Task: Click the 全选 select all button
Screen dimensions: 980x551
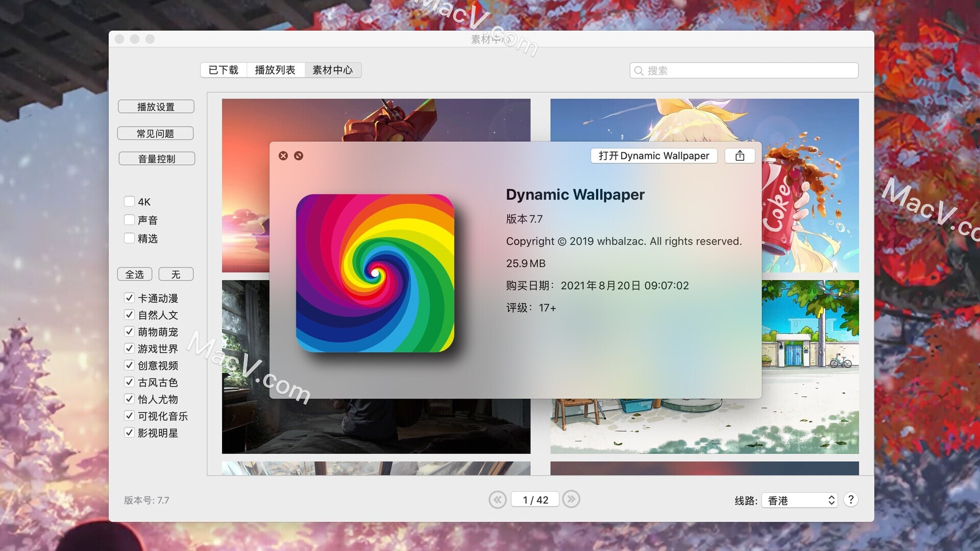Action: tap(135, 274)
